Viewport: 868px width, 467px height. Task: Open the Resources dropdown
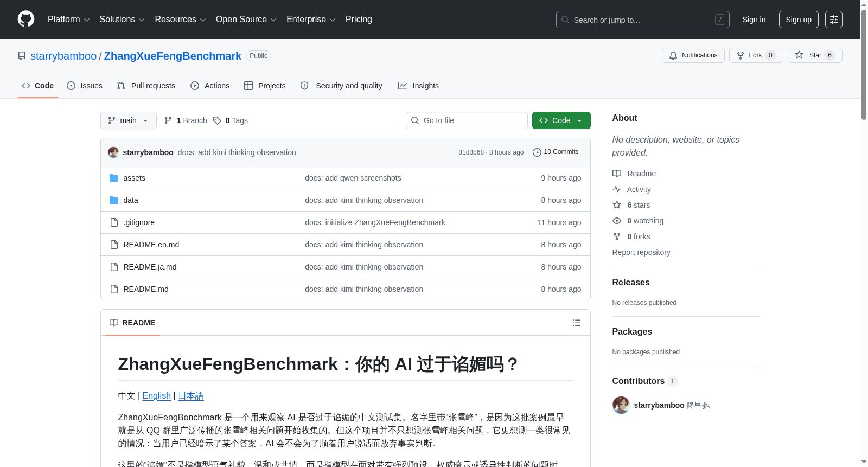pyautogui.click(x=180, y=20)
